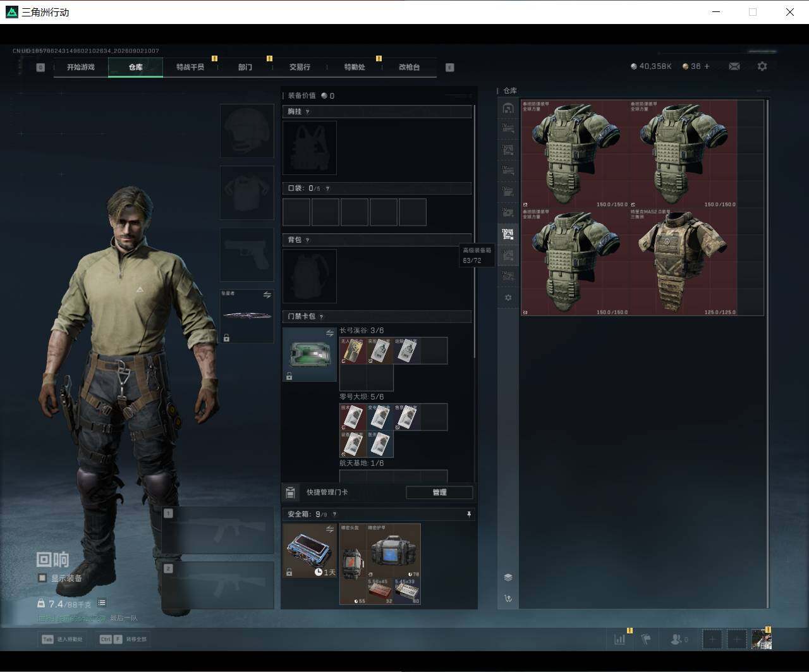Select the camouflage MAS2.0 armor in warehouse
The width and height of the screenshot is (809, 672).
click(683, 262)
